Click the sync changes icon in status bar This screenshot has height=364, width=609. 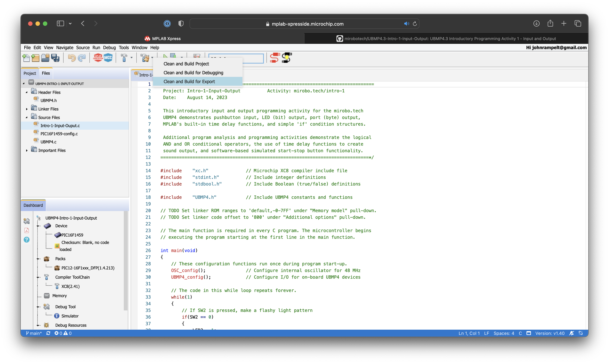click(x=48, y=333)
